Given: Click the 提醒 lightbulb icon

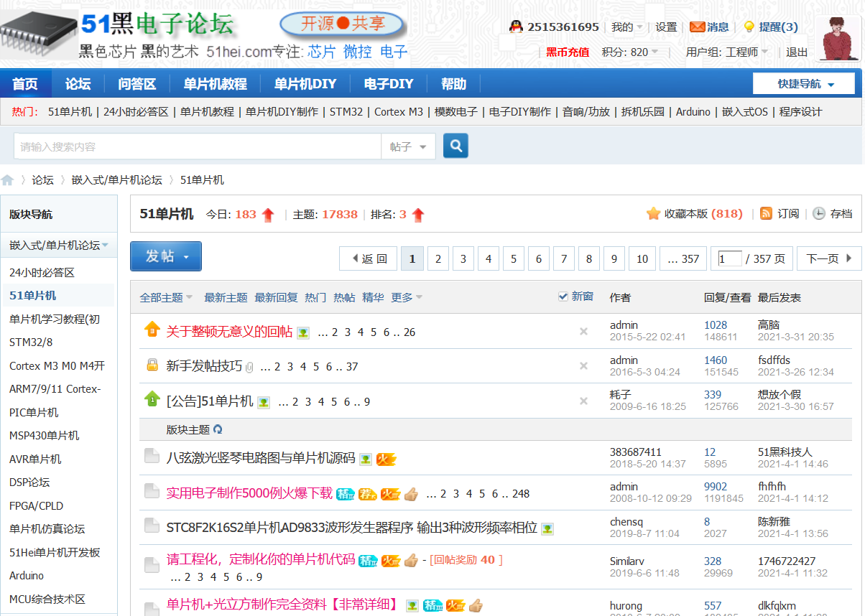Looking at the screenshot, I should [x=749, y=27].
